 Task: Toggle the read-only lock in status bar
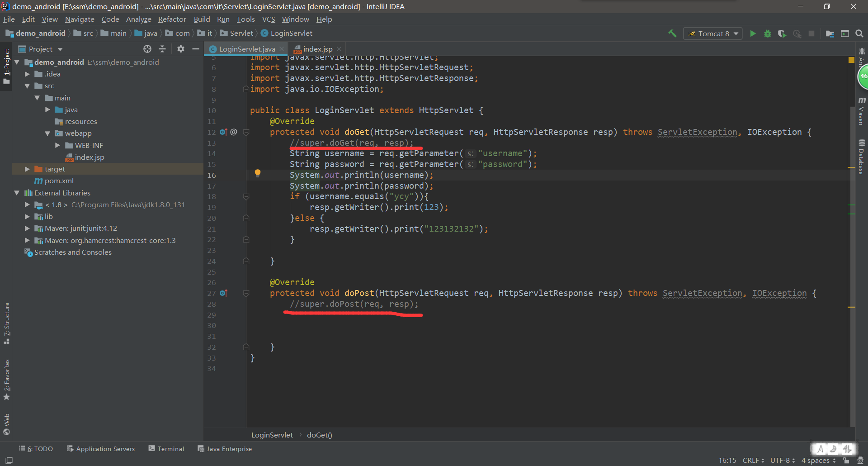[845, 461]
